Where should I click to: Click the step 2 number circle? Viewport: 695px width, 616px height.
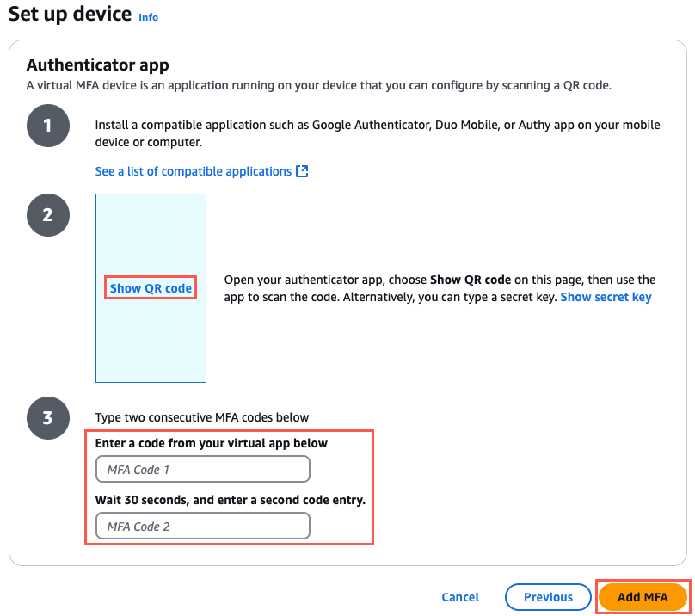tap(47, 214)
